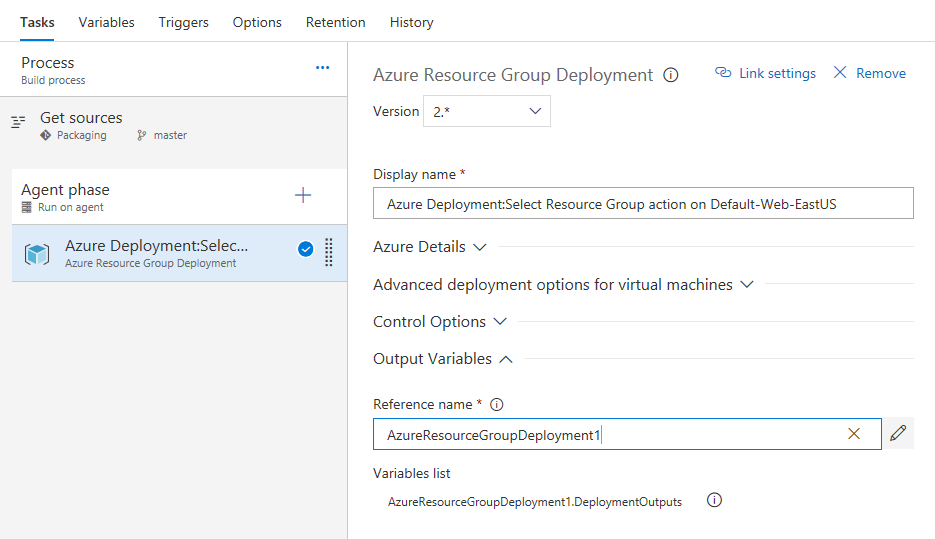The image size is (935, 539).
Task: Select the Get sources item
Action: (174, 126)
